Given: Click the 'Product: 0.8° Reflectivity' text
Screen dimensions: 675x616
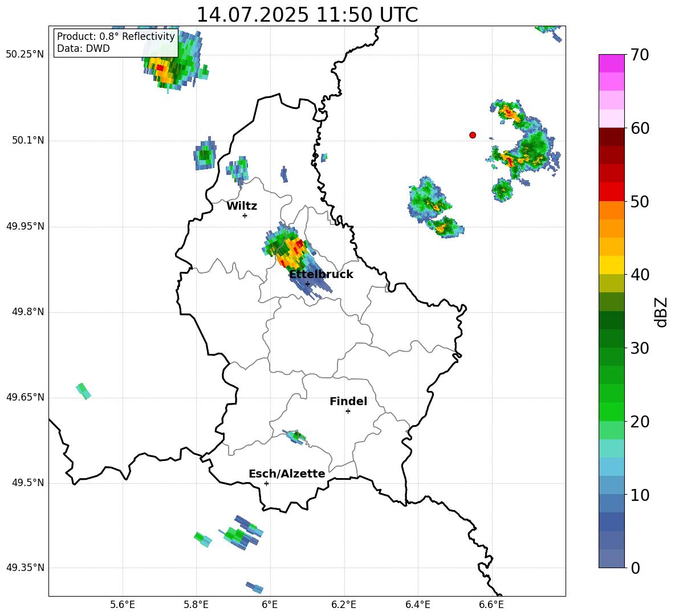Looking at the screenshot, I should 116,36.
